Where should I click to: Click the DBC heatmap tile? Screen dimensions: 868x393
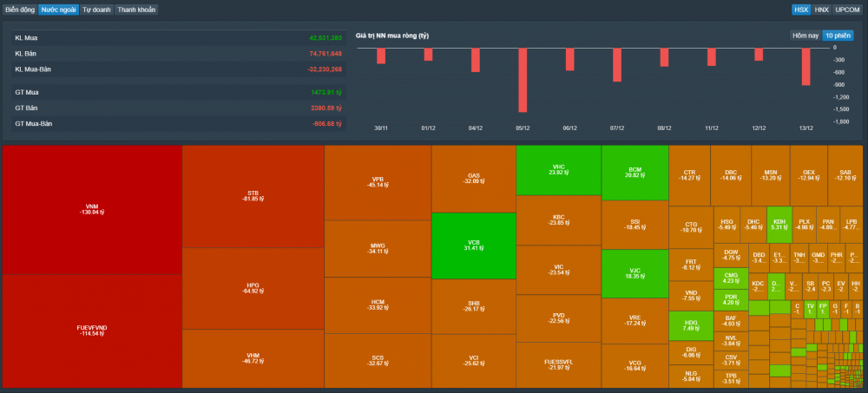(x=731, y=175)
